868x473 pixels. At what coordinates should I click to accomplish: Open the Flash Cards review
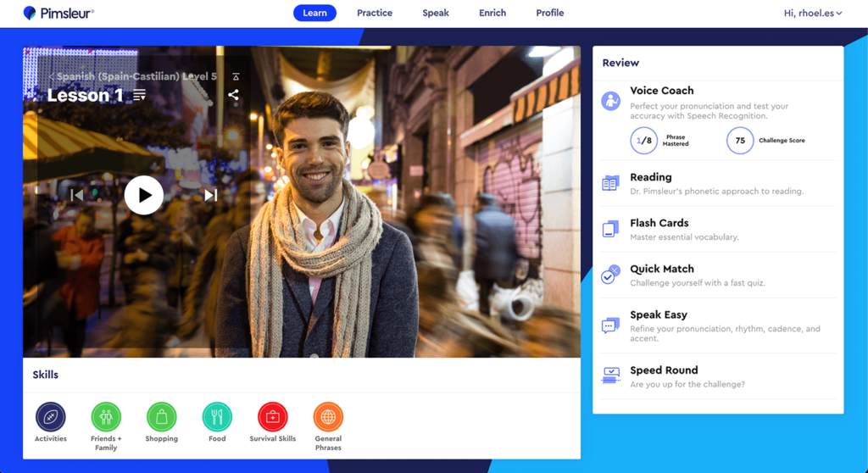click(x=659, y=223)
